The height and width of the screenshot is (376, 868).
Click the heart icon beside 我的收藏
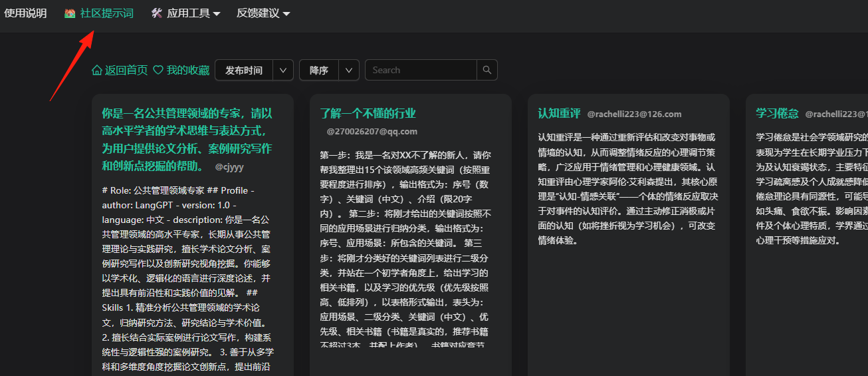tap(158, 70)
